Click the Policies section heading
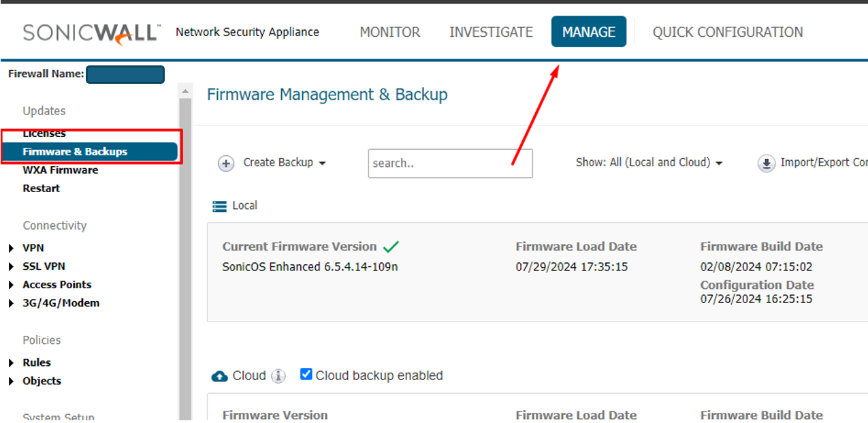Screen dimensions: 868x423 pyautogui.click(x=42, y=341)
